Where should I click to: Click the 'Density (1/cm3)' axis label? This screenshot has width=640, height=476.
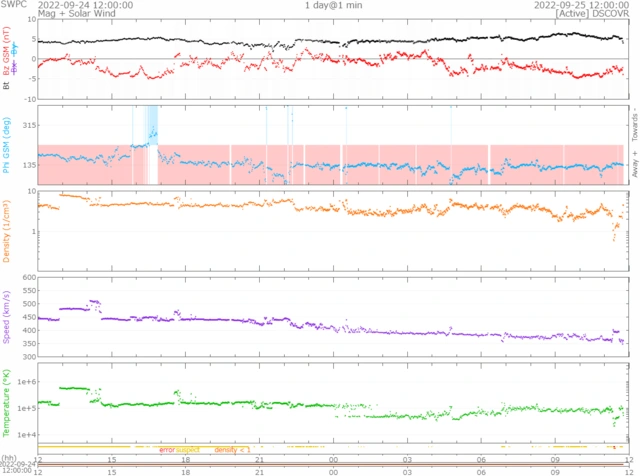coord(6,231)
